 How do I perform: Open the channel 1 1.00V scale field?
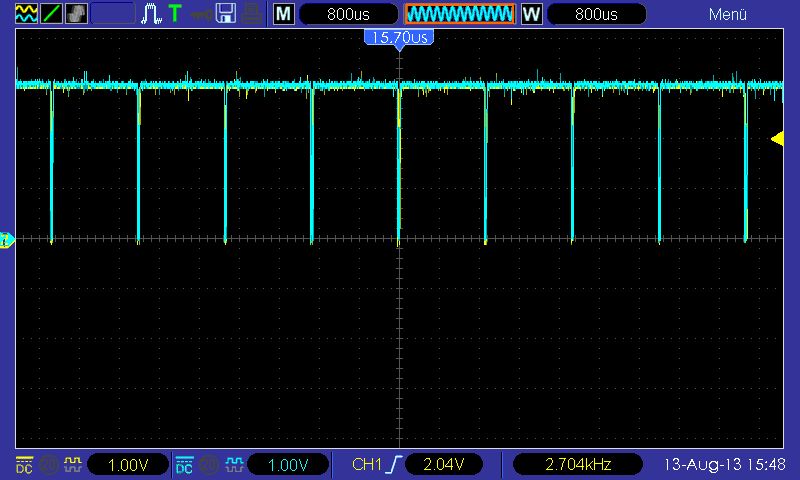pos(127,465)
